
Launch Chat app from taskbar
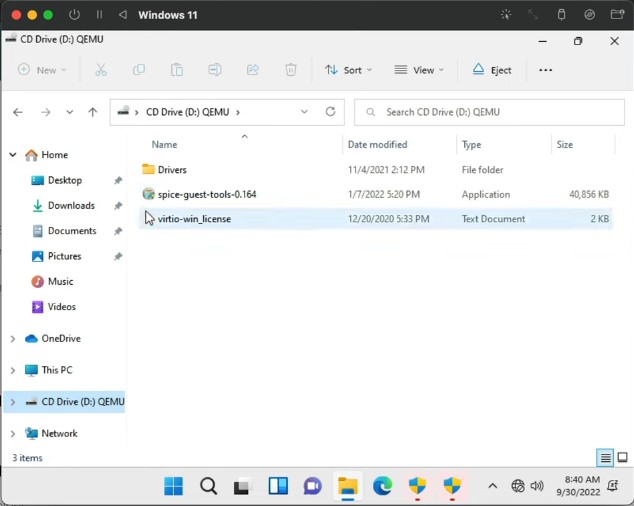(313, 486)
